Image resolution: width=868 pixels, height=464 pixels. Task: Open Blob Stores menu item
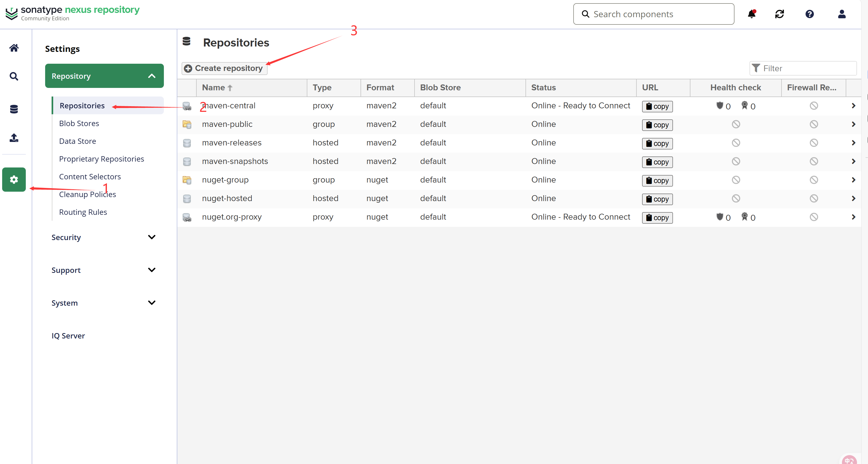(x=79, y=123)
